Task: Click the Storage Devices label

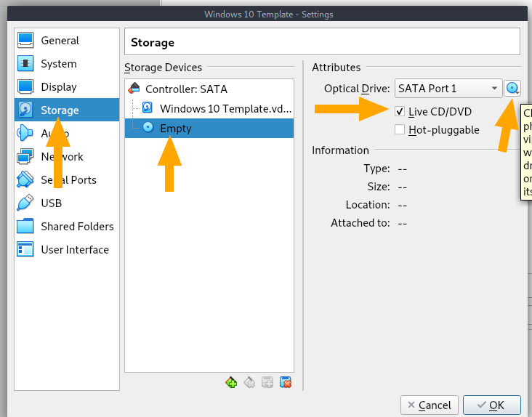Action: click(164, 68)
